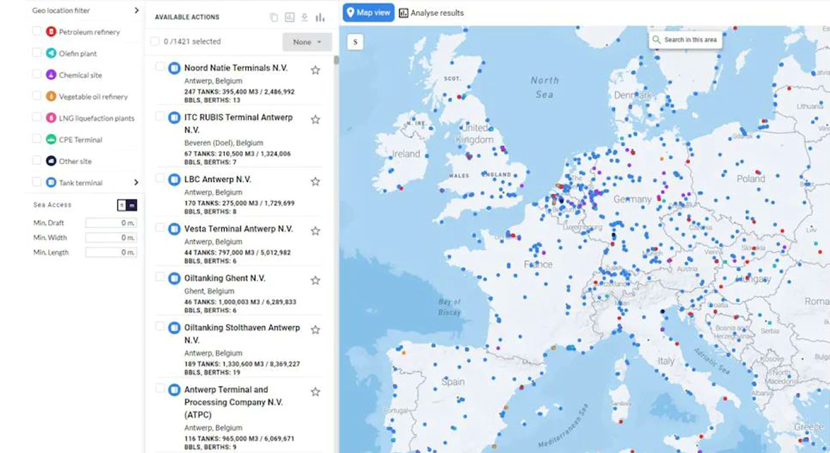Favorite Noord Natie Terminals N.V. with star
The image size is (830, 453).
click(315, 70)
